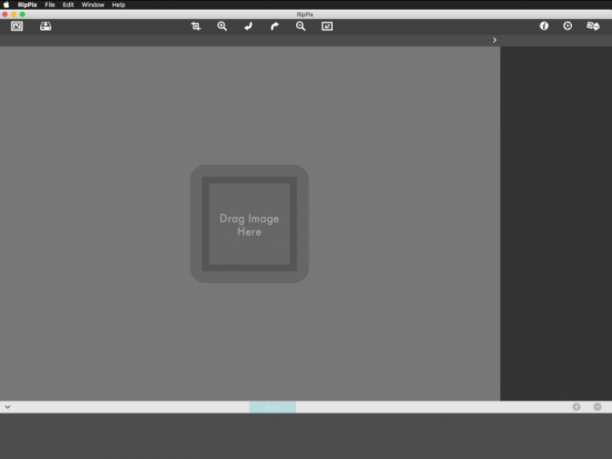Select the Crop tool

196,26
